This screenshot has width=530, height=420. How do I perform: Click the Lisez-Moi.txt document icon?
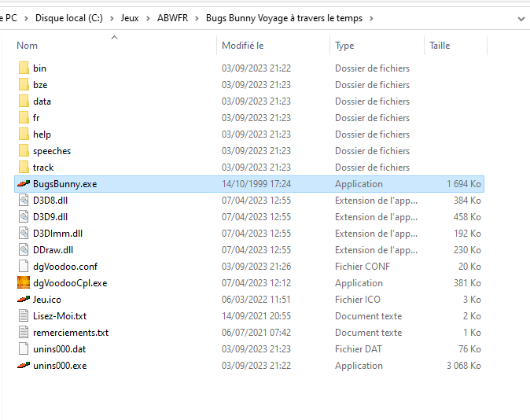[24, 316]
